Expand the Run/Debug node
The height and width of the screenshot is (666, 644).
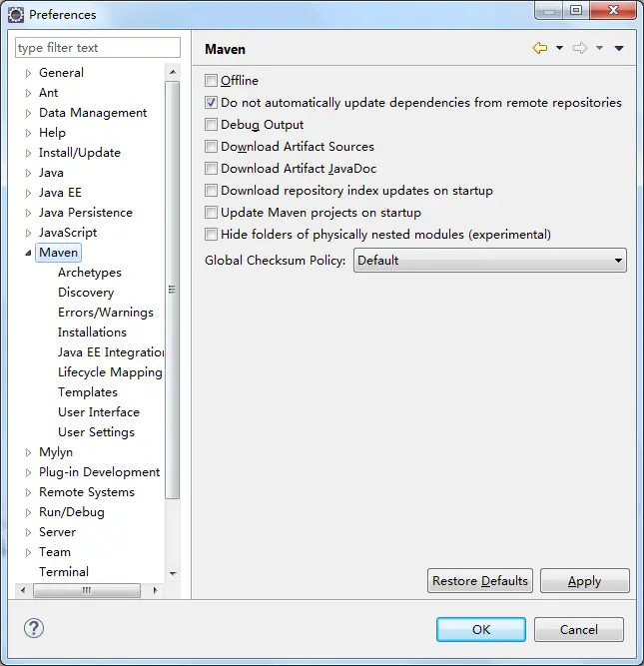(x=29, y=512)
